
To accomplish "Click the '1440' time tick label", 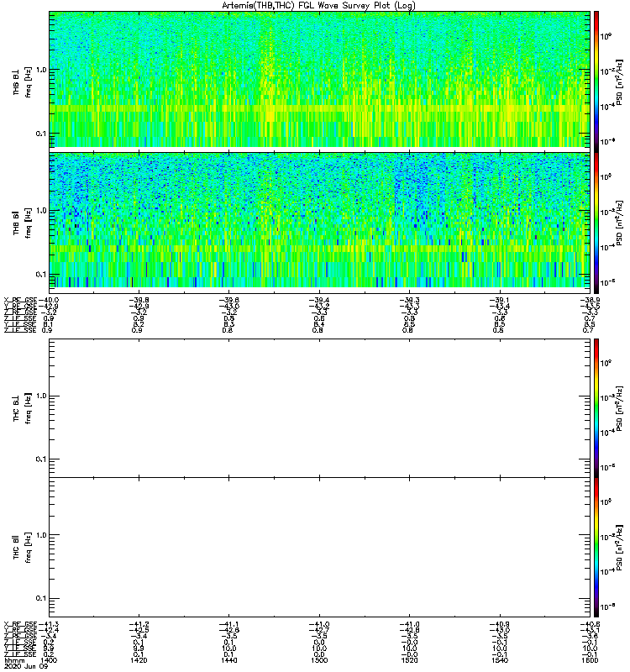I will 228,660.
